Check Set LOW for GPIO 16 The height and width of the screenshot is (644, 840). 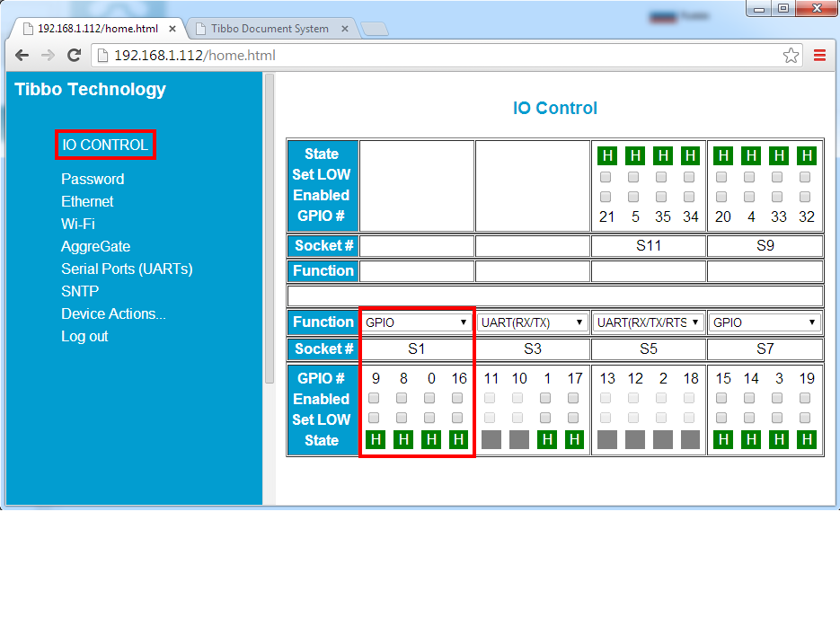[x=457, y=418]
